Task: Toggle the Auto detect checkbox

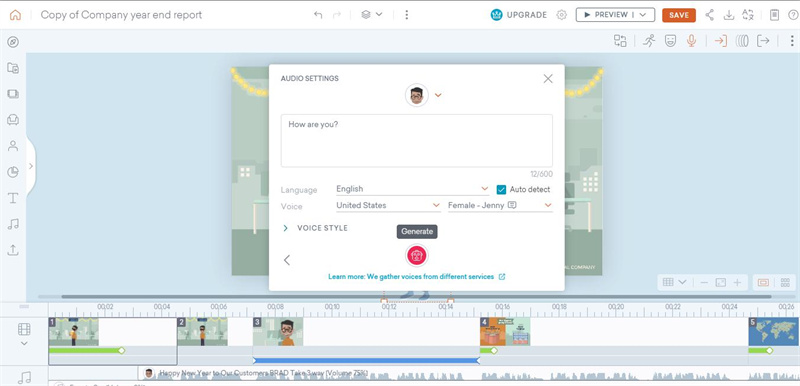Action: coord(502,189)
